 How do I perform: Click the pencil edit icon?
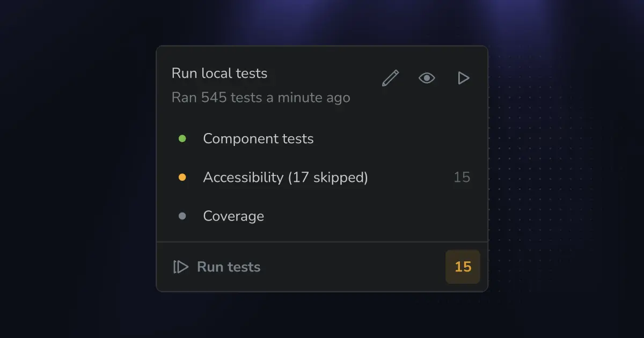(390, 78)
